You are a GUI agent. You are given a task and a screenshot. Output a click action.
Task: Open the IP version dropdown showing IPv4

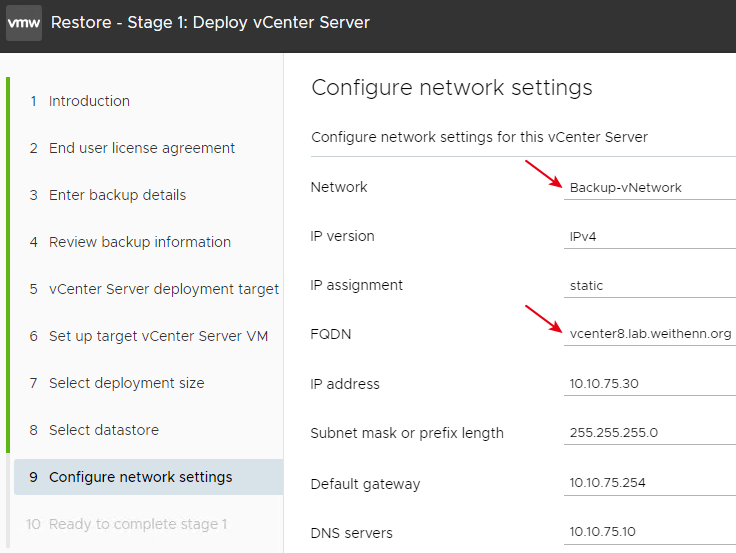[650, 237]
